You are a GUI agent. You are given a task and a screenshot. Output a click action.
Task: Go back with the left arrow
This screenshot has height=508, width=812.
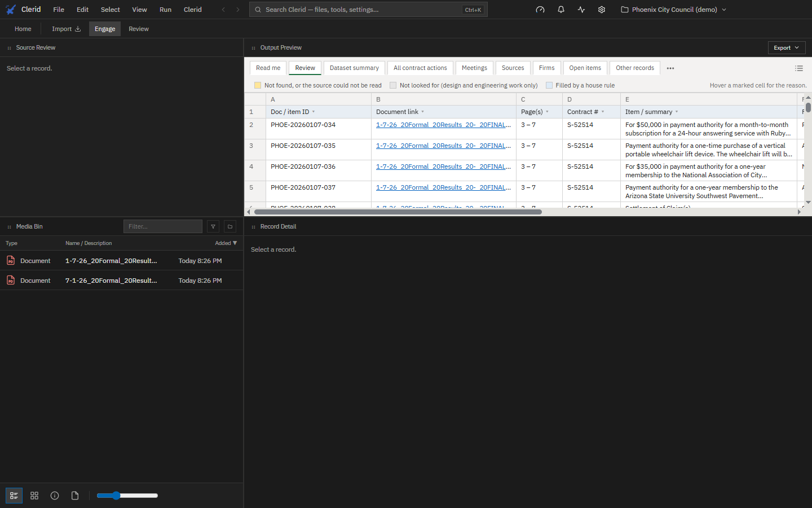click(223, 10)
